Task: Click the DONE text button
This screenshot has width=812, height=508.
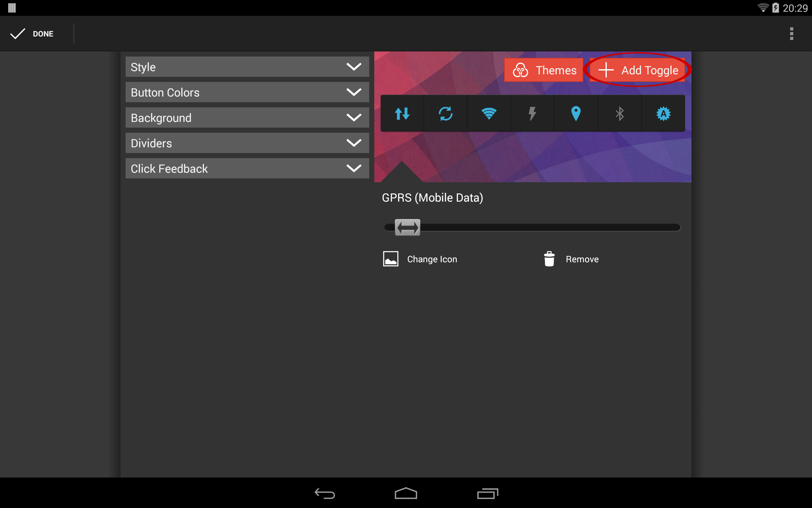Action: (43, 34)
